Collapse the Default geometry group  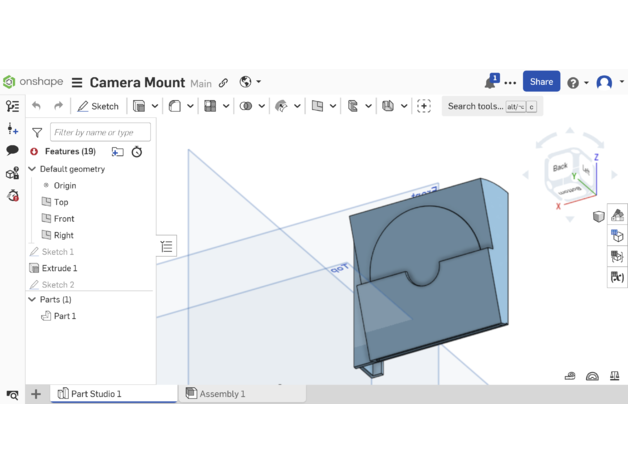tap(32, 169)
